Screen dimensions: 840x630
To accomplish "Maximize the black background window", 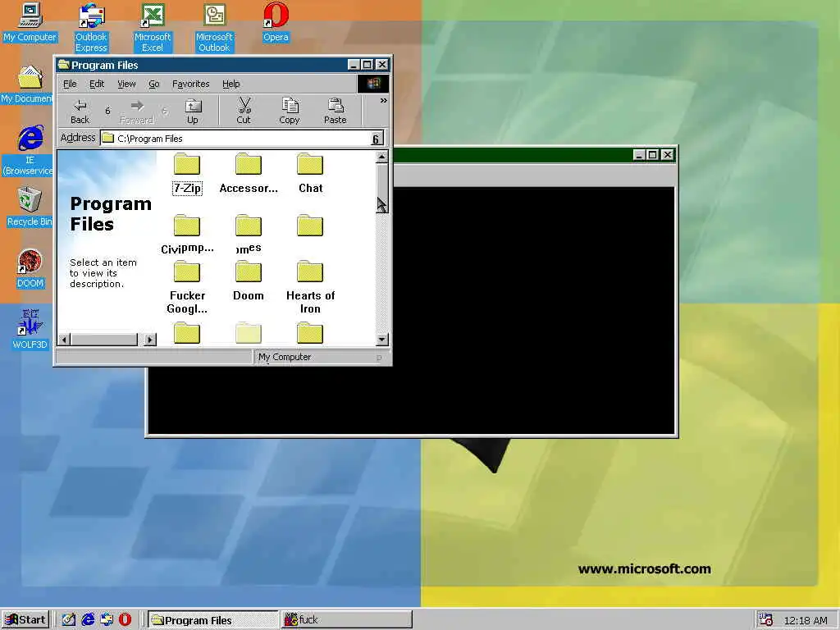I will click(652, 155).
